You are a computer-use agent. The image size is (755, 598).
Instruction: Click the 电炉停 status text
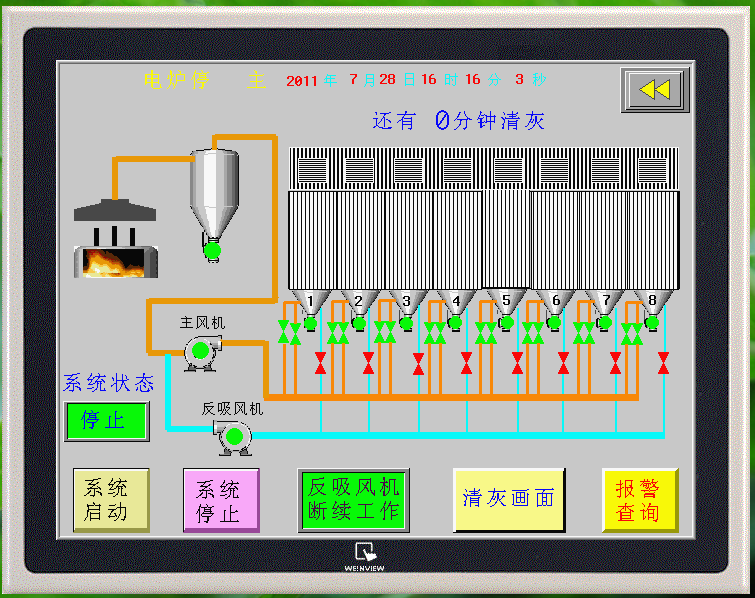click(x=176, y=80)
